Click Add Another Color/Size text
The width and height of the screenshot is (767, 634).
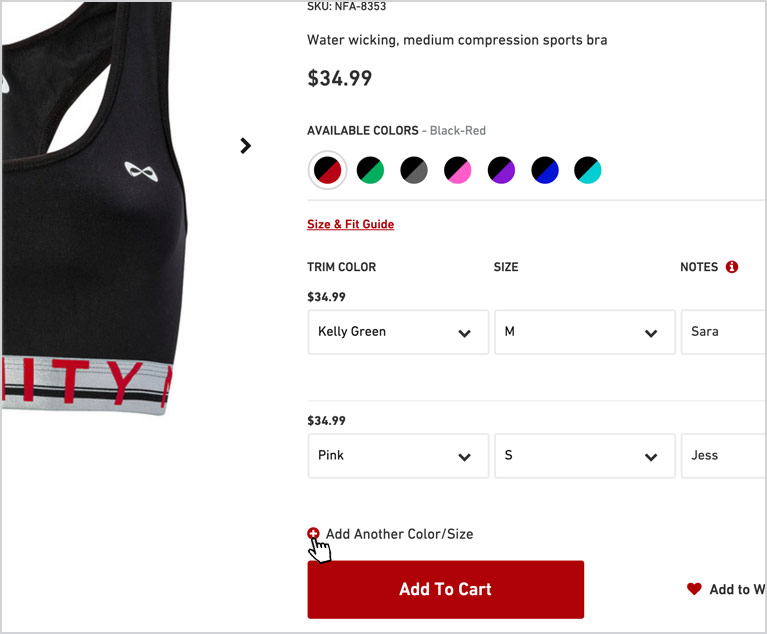pyautogui.click(x=400, y=534)
